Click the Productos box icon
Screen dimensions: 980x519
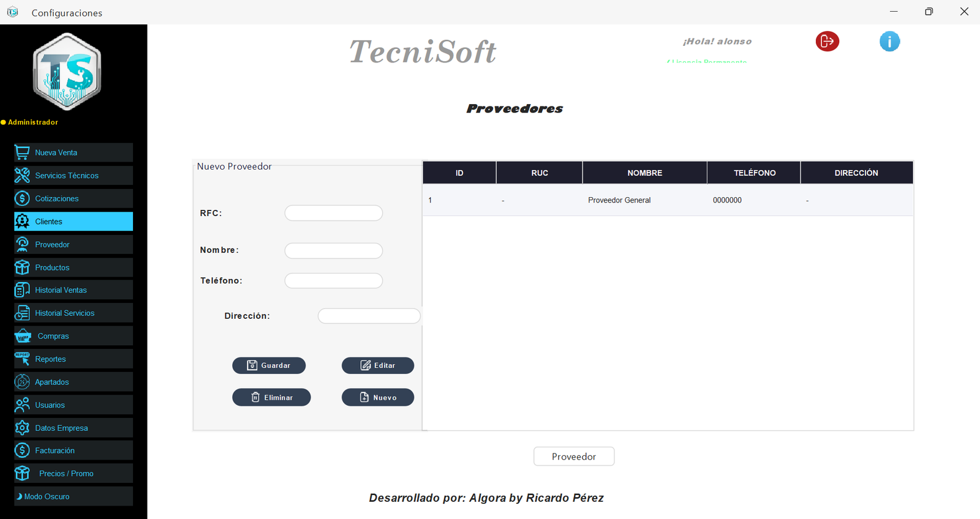22,267
